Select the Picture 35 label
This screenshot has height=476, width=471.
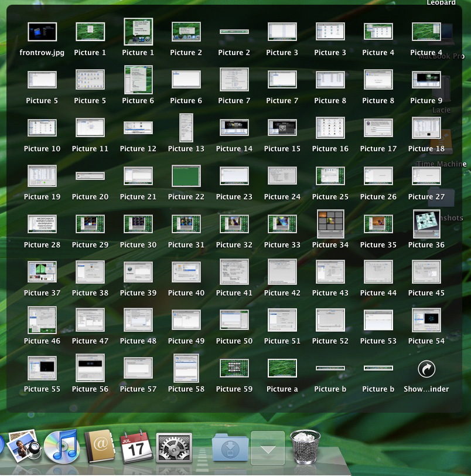[x=378, y=244]
